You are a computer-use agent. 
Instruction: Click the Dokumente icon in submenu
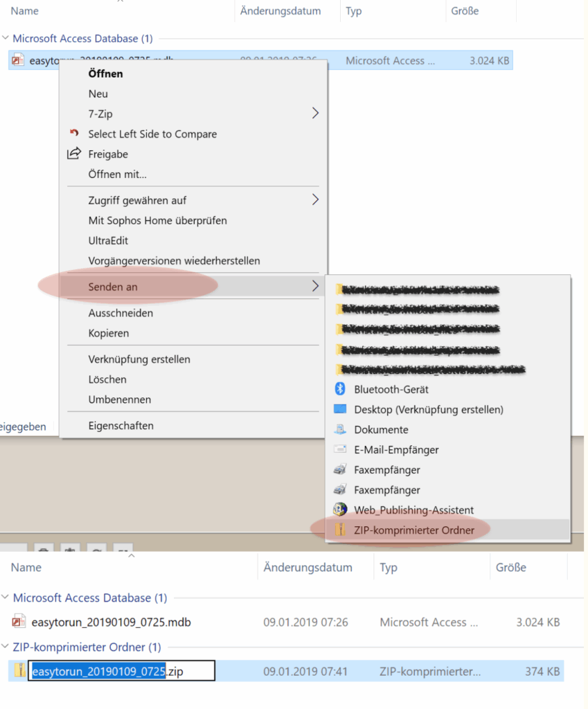point(340,429)
